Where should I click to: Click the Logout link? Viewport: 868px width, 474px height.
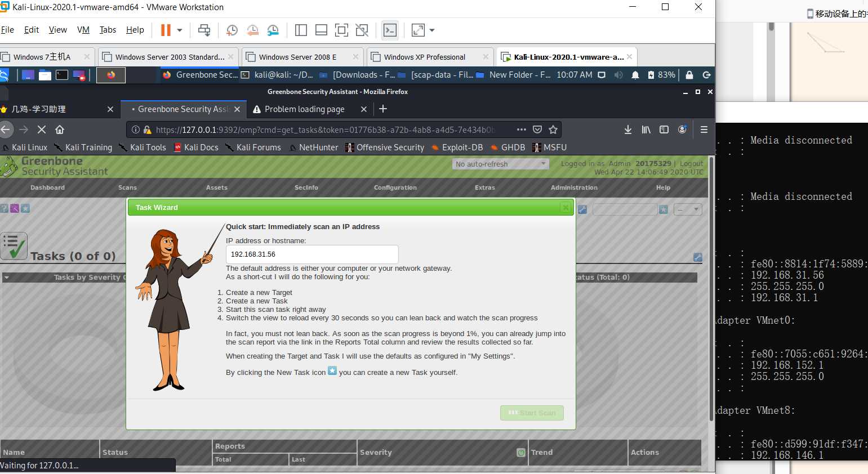691,164
